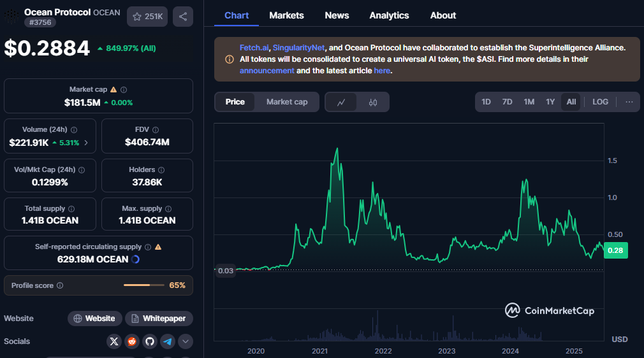Set the chart range to 1M
644x358 pixels.
529,102
